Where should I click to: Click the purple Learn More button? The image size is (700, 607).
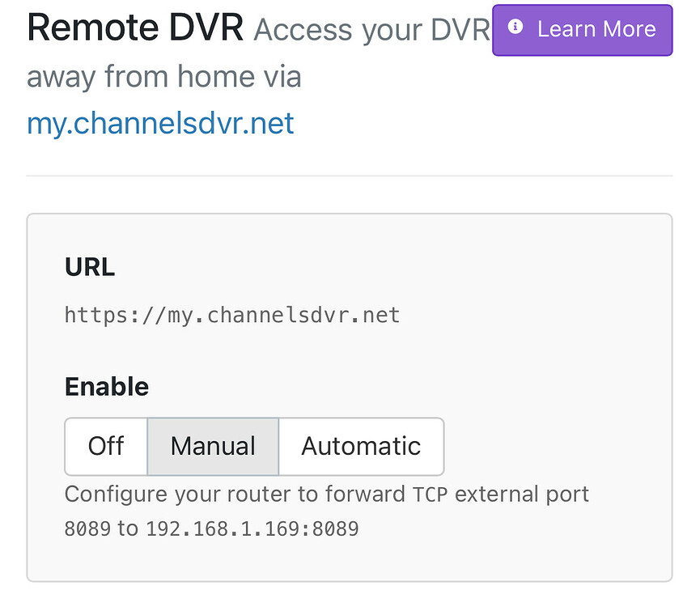click(x=581, y=29)
